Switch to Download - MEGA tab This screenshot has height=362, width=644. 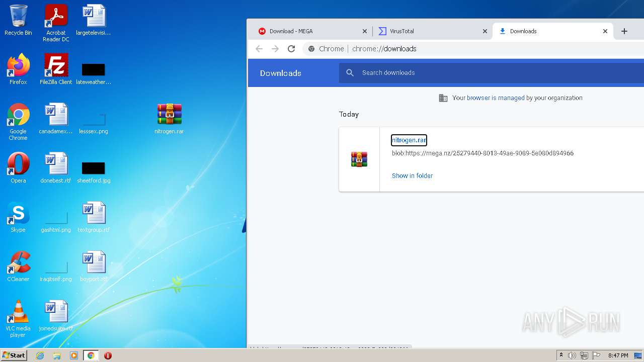311,31
